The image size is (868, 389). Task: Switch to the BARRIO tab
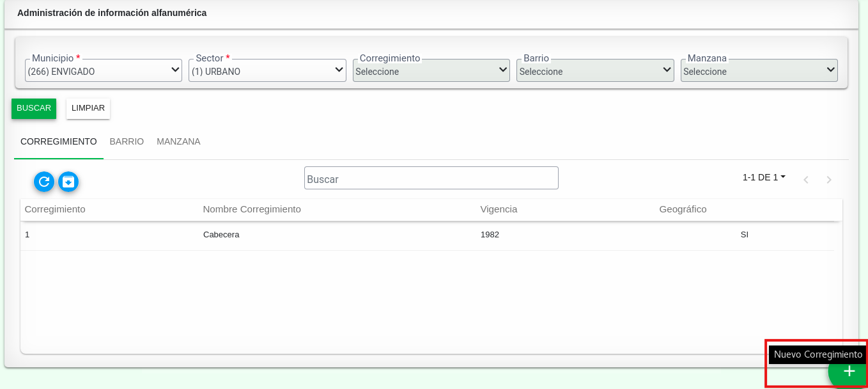(x=127, y=141)
